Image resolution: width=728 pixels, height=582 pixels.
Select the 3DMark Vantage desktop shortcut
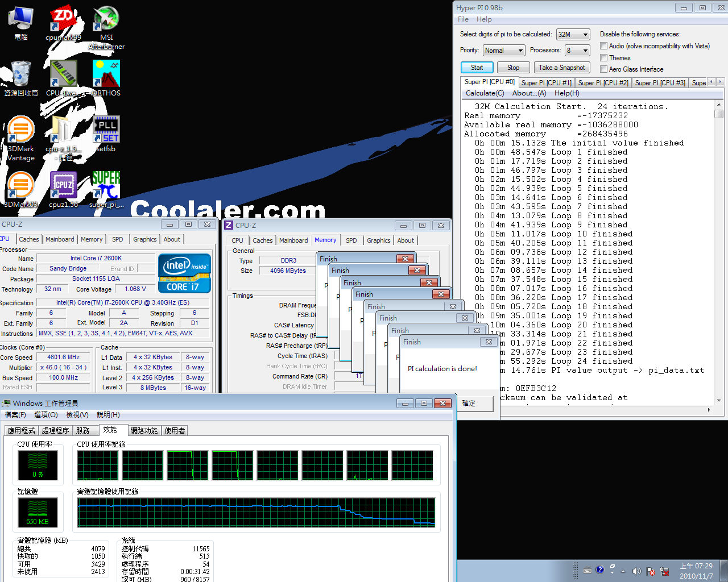[21, 139]
